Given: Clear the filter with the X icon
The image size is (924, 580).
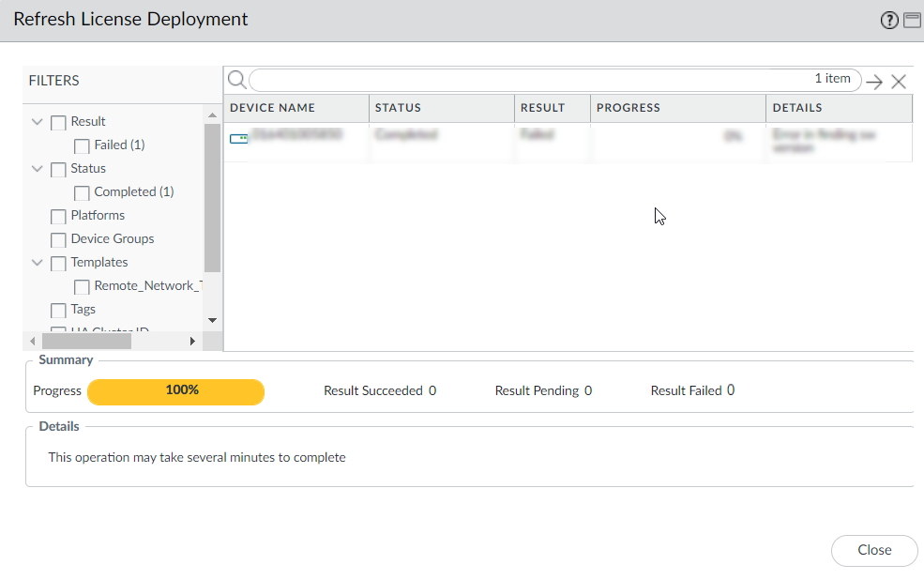Looking at the screenshot, I should 899,82.
